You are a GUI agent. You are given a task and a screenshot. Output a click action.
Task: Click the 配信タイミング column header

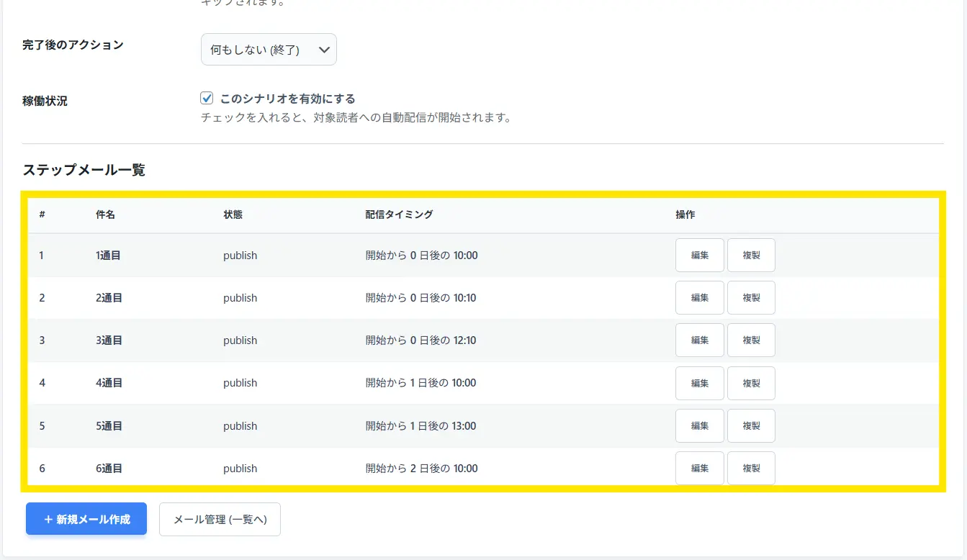pyautogui.click(x=399, y=214)
